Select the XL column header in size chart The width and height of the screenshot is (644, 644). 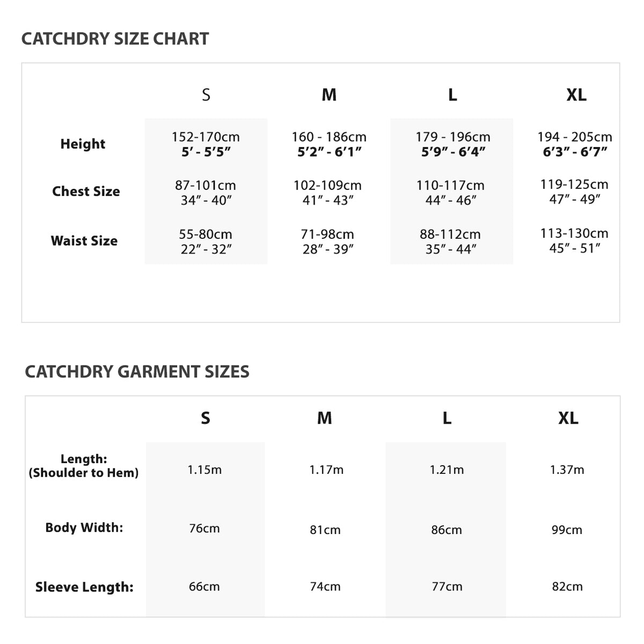coord(576,95)
